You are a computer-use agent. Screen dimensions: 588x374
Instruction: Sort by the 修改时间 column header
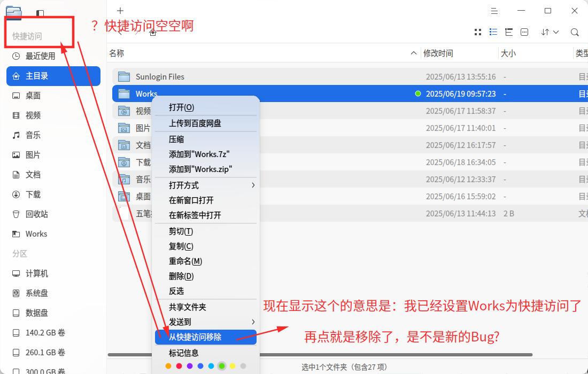click(x=438, y=53)
